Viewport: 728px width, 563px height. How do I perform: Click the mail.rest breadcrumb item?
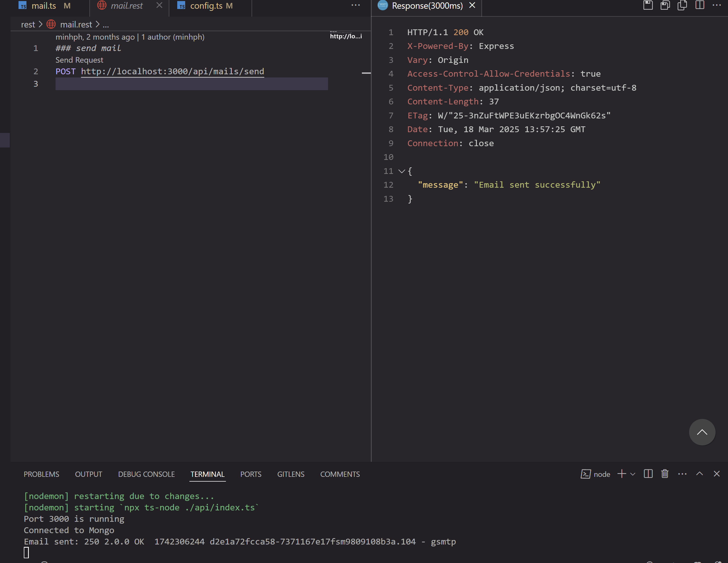76,24
